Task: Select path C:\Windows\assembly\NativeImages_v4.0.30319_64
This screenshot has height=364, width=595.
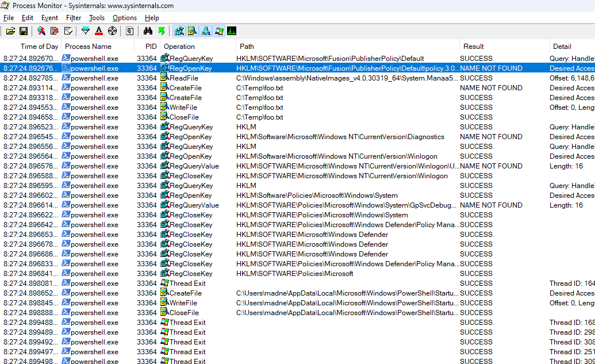Action: point(347,78)
